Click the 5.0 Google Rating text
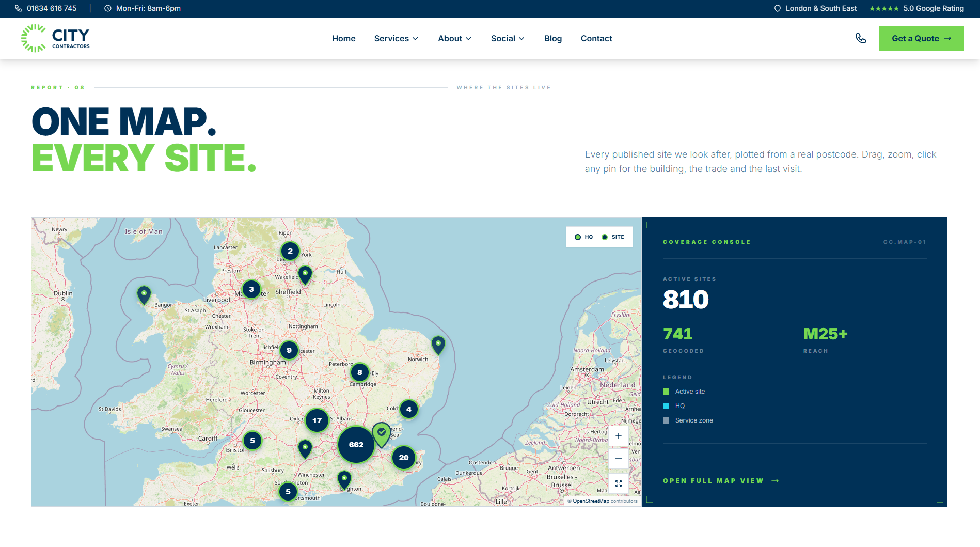The height and width of the screenshot is (547, 980). pos(934,8)
